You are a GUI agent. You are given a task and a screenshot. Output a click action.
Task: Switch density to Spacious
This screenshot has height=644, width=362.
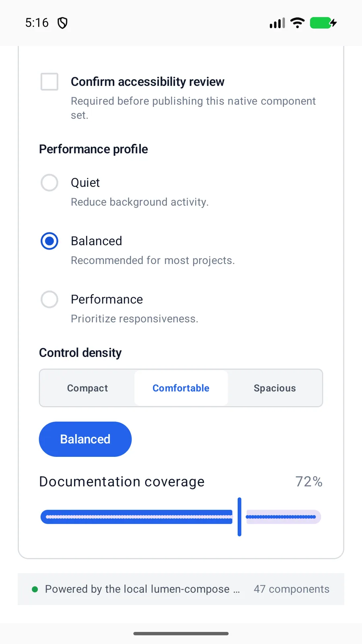(275, 388)
